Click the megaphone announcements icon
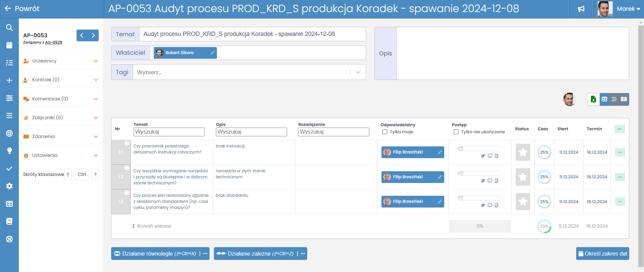 pyautogui.click(x=581, y=9)
